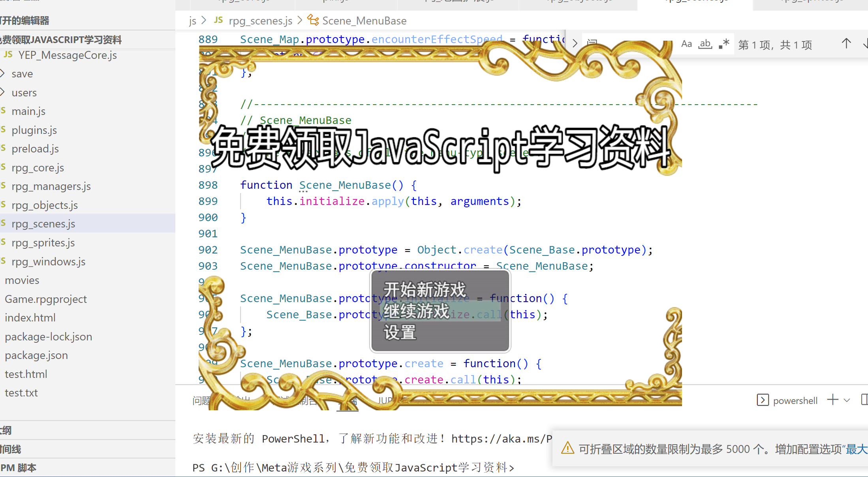Open YEP_MessageCore.js in the explorer
Screen dimensions: 868x477
pyautogui.click(x=68, y=55)
